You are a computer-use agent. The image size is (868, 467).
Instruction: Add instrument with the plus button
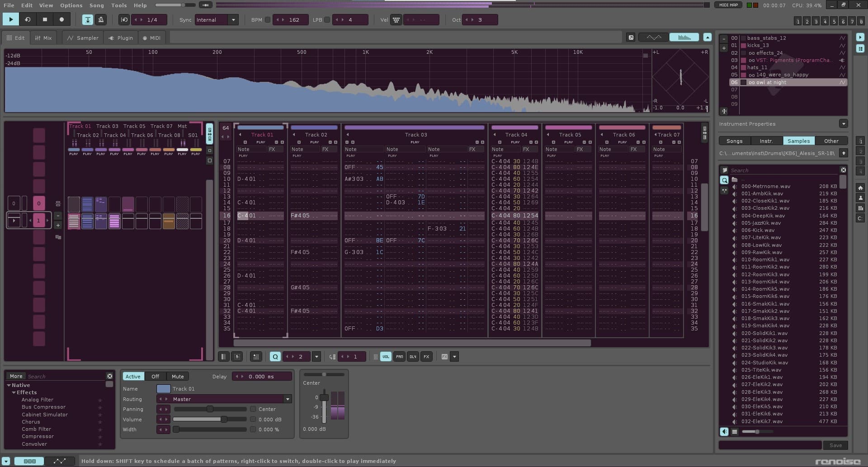(x=724, y=48)
